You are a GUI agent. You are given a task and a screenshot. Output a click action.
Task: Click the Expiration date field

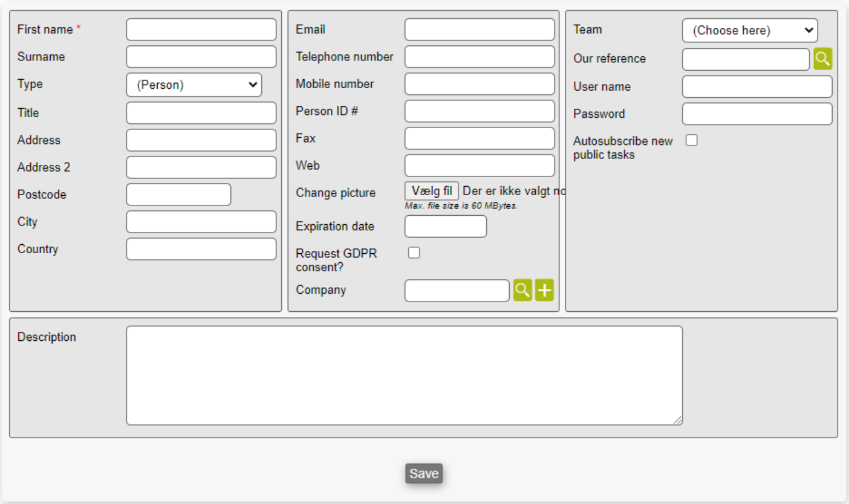pos(445,227)
